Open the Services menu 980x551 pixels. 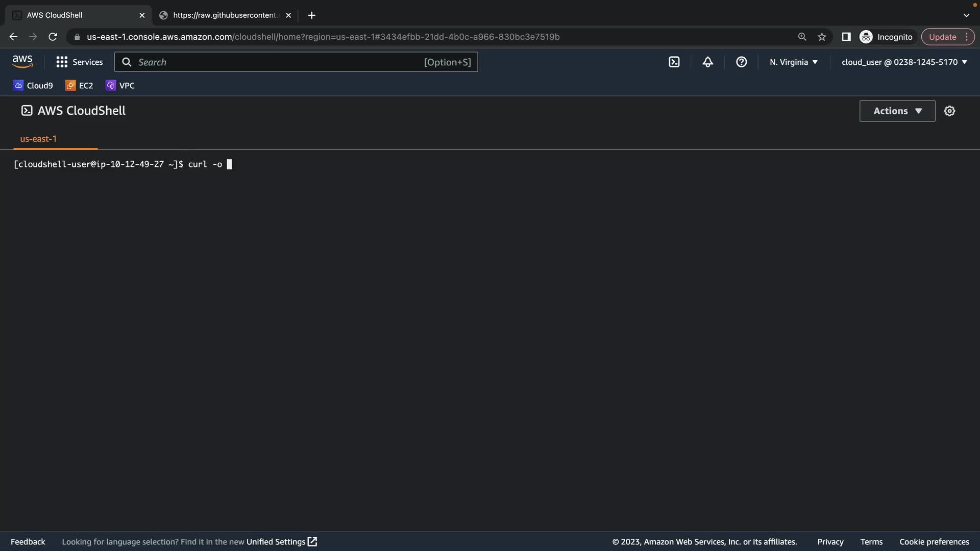tap(80, 62)
